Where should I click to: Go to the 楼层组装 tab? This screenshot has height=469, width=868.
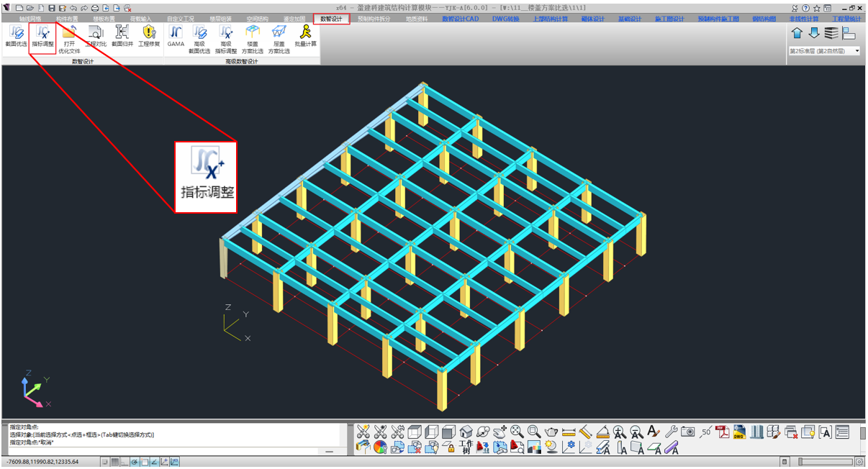[220, 19]
